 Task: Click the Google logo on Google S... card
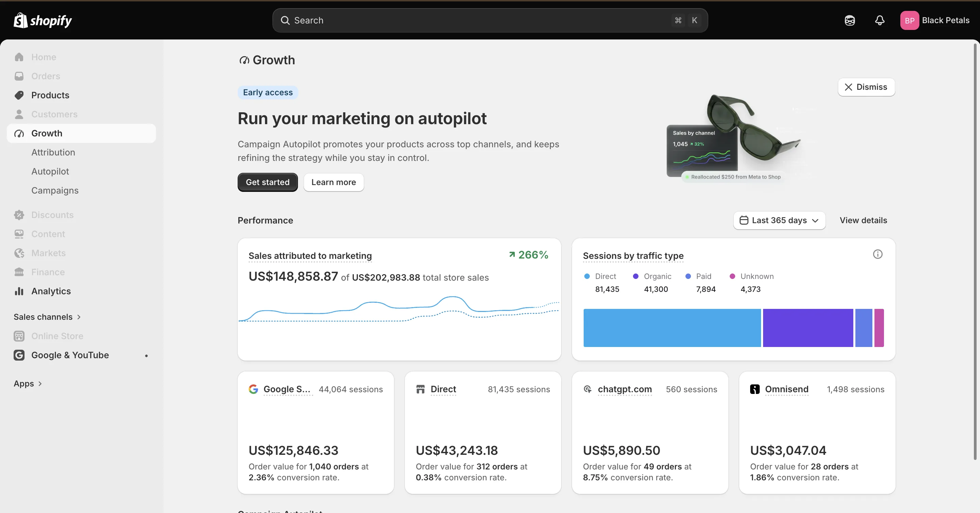[x=253, y=389]
